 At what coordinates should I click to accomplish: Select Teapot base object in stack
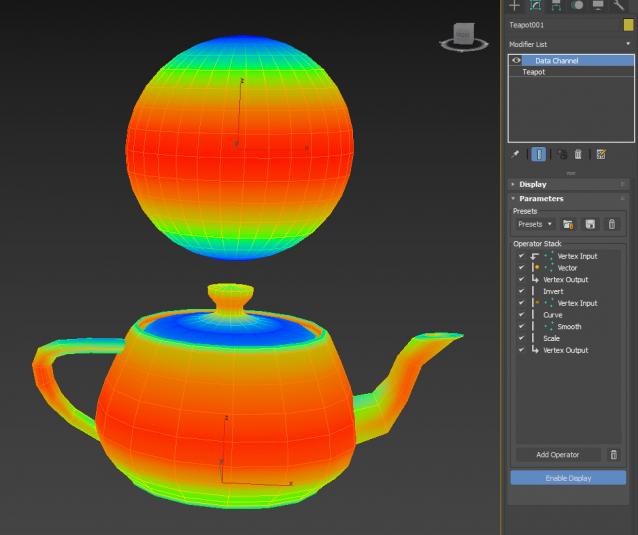coord(534,72)
